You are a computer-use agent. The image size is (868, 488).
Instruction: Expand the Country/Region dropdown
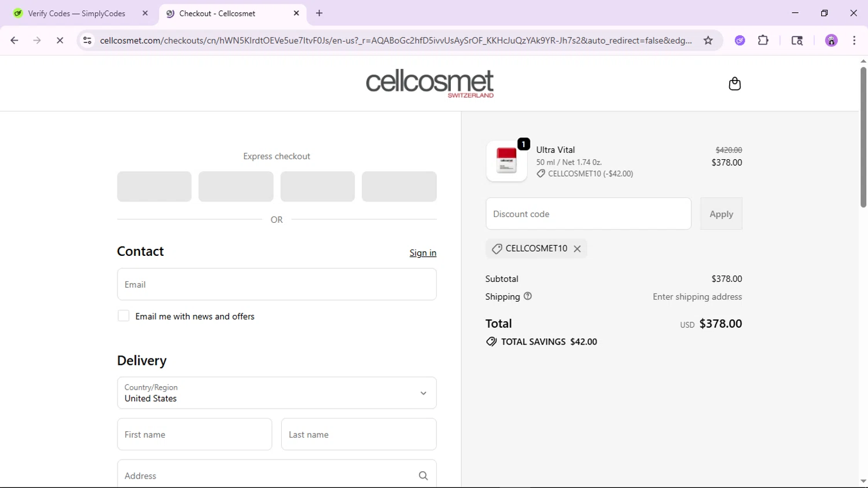click(277, 393)
